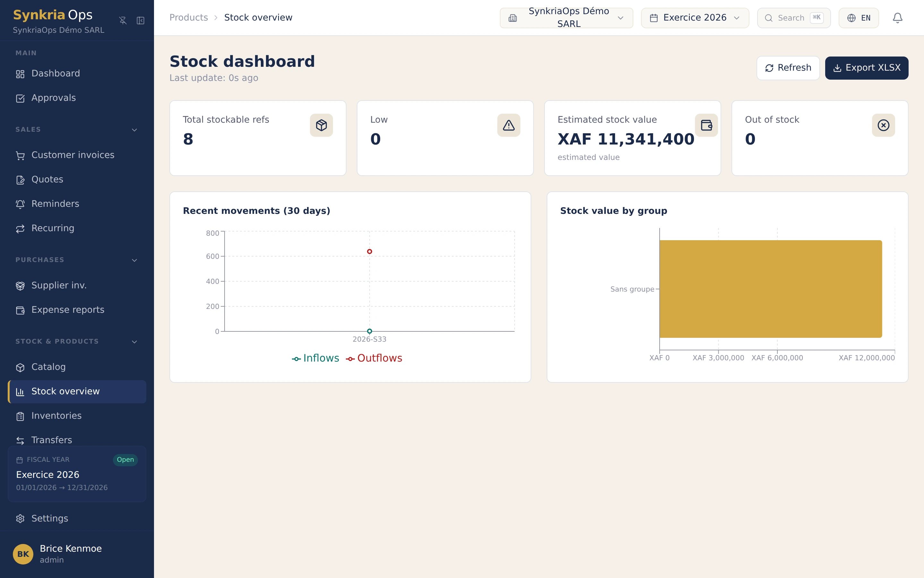924x578 pixels.
Task: Open the EN language selector
Action: tap(858, 18)
